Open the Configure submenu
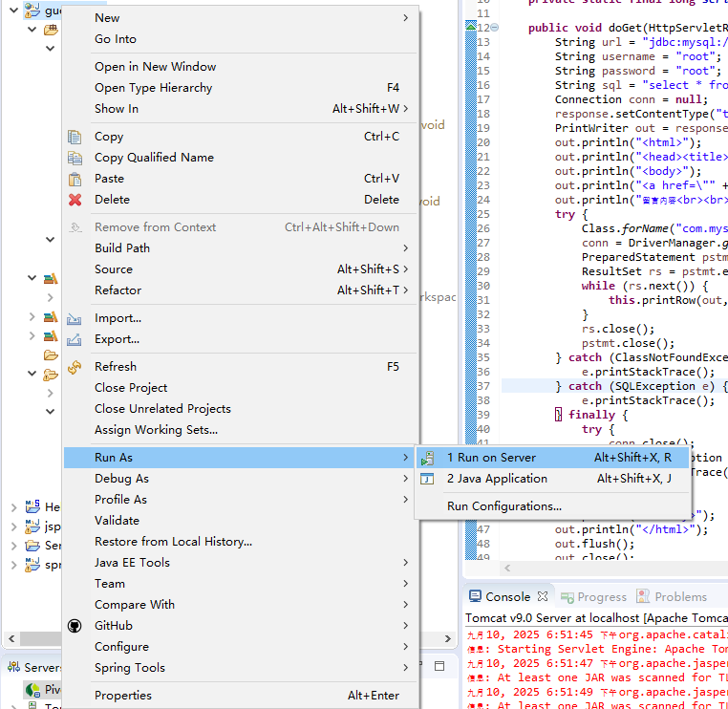The width and height of the screenshot is (728, 709). click(241, 647)
